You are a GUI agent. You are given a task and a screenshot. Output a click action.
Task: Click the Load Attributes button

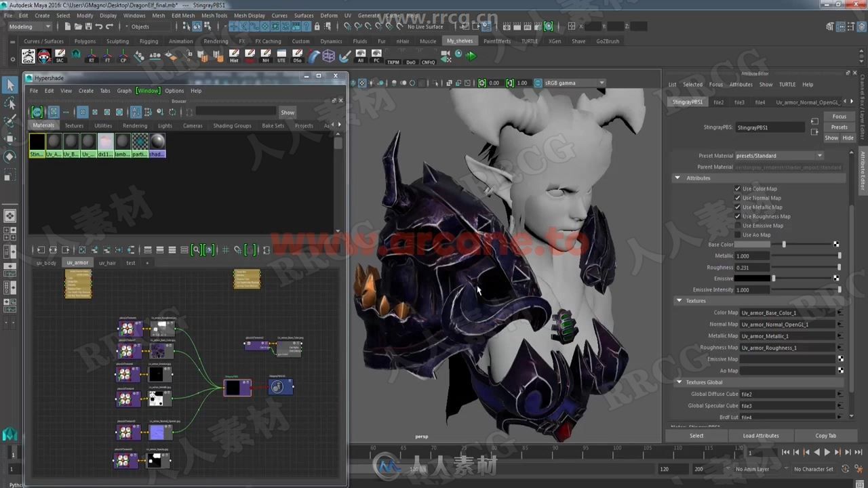(x=761, y=436)
